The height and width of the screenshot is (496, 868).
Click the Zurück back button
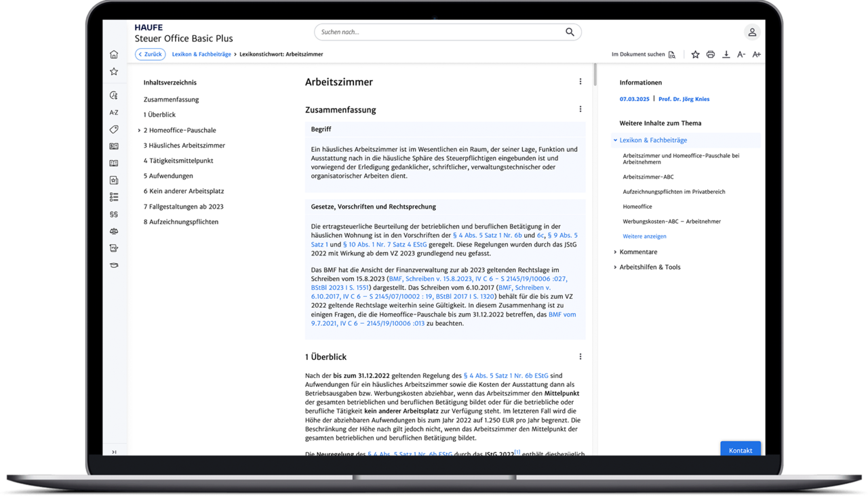(x=150, y=54)
